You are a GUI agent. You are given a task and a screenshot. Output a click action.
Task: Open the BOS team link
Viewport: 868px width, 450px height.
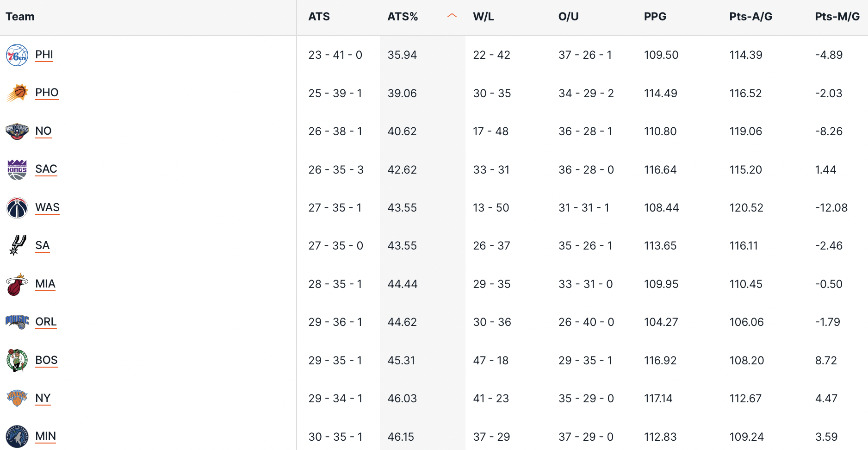46,360
